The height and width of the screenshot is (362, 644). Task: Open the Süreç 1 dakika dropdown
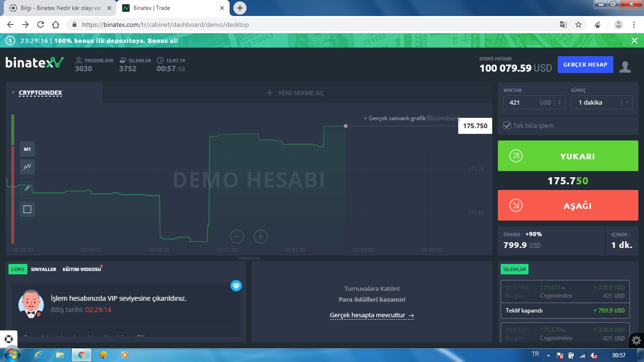point(602,102)
